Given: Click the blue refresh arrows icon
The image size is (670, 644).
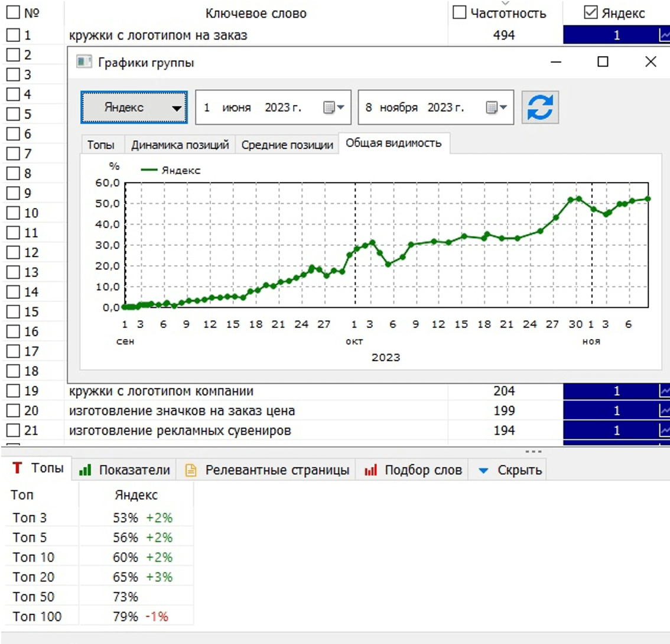Looking at the screenshot, I should tap(540, 108).
